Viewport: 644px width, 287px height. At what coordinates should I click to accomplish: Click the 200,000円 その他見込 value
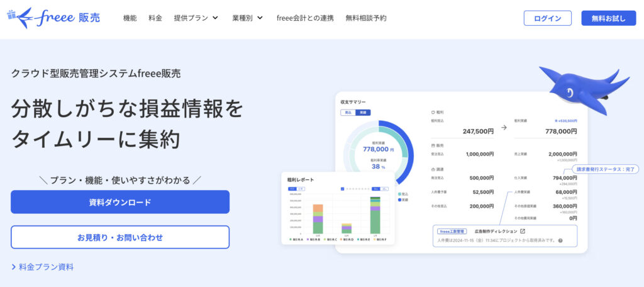pyautogui.click(x=482, y=206)
